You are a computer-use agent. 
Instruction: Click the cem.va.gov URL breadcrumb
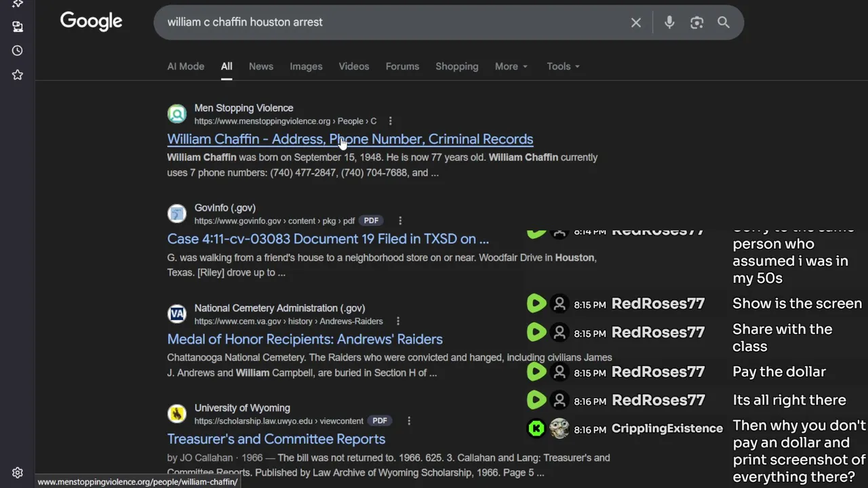point(288,321)
